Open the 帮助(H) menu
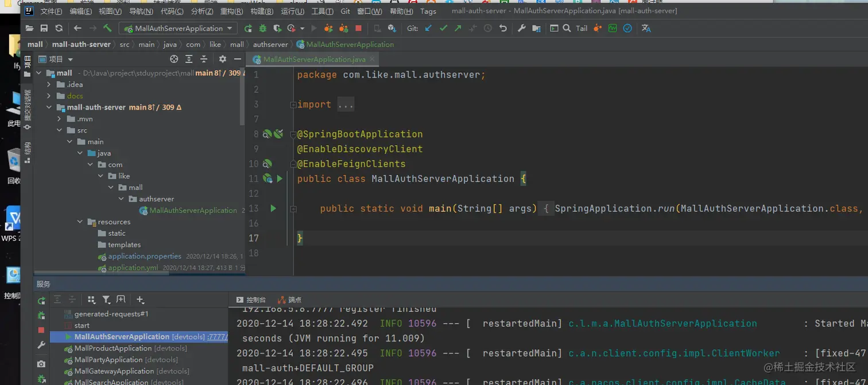 tap(401, 11)
